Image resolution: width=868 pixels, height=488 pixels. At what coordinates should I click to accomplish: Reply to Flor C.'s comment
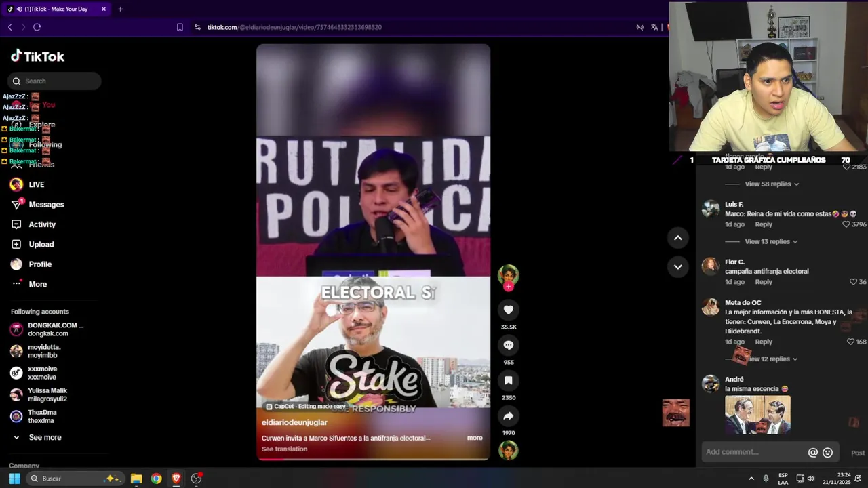(764, 282)
